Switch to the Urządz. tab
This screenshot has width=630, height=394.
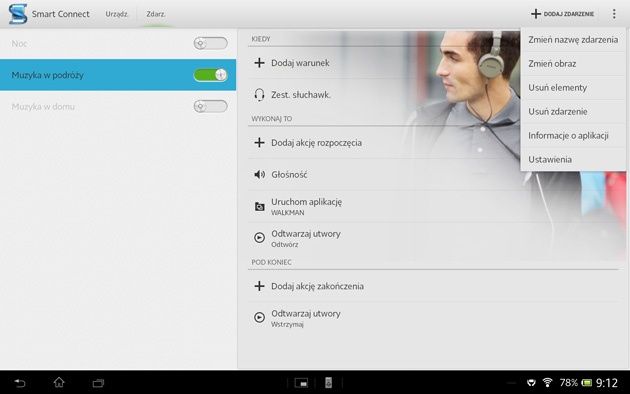click(117, 14)
